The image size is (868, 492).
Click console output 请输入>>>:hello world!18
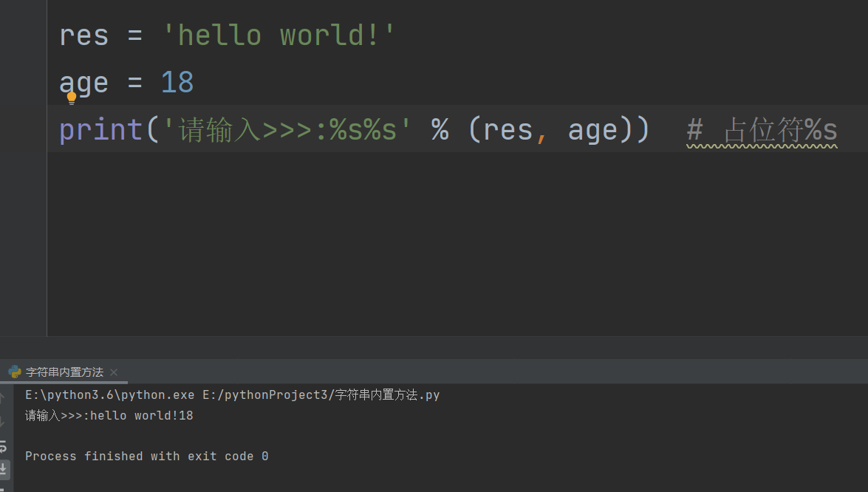pos(109,416)
